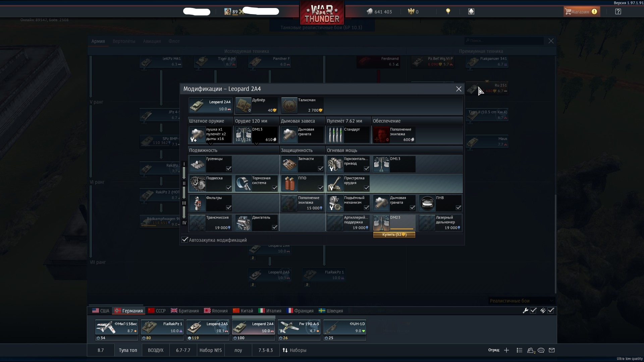This screenshot has width=644, height=362.
Task: Switch to the Армия tab
Action: [98, 41]
